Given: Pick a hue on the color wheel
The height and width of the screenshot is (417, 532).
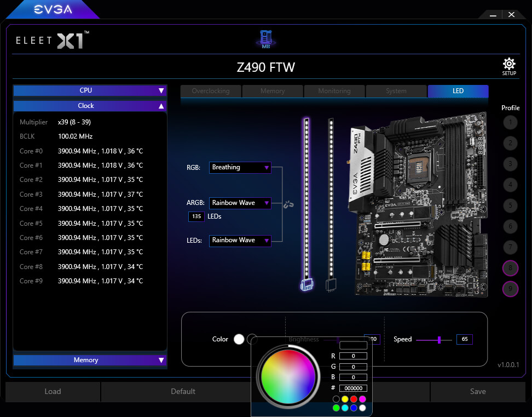Looking at the screenshot, I should (x=288, y=376).
